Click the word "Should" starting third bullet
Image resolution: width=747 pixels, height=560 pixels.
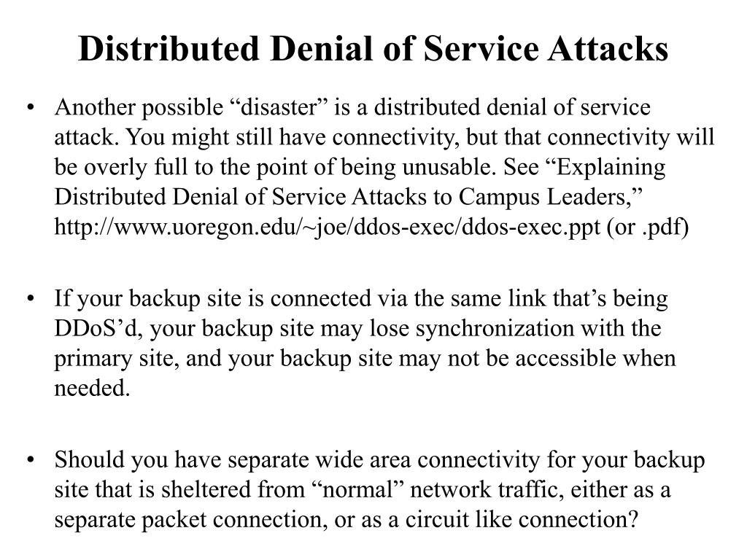click(x=88, y=459)
